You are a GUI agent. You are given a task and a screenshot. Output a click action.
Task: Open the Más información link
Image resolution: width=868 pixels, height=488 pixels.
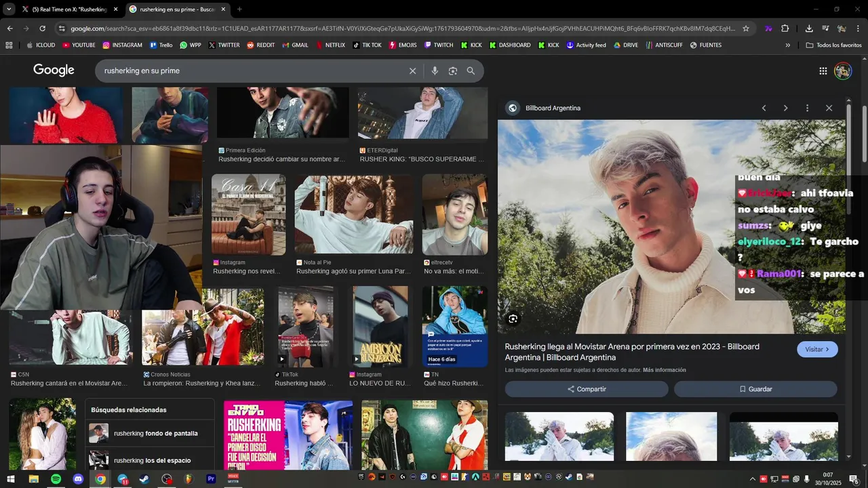click(x=664, y=370)
